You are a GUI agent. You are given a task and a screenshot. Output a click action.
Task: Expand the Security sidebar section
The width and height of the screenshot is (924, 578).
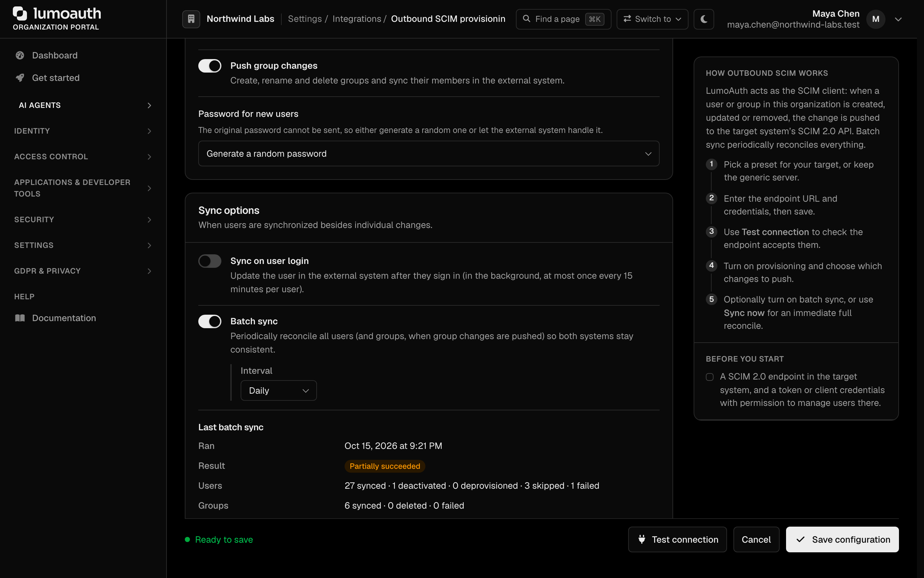83,220
